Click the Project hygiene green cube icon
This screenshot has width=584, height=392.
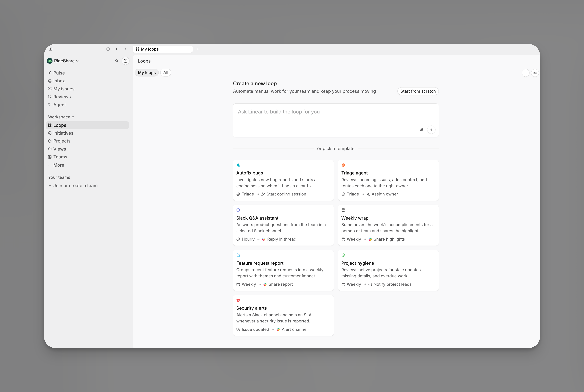[343, 255]
